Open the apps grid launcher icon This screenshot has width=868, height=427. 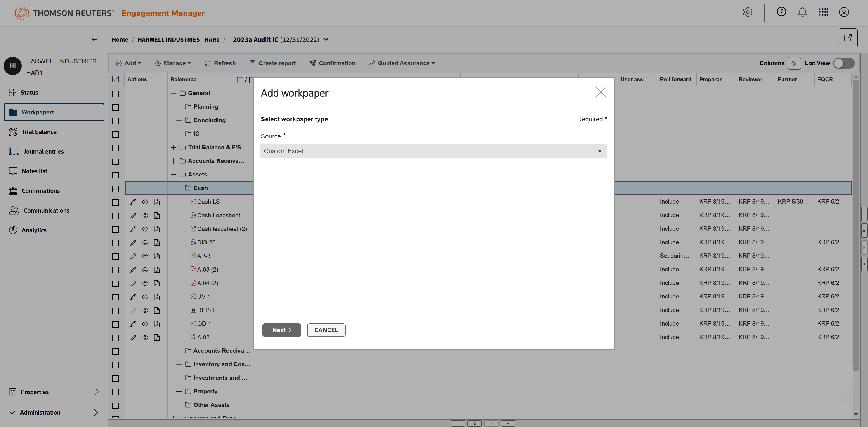tap(823, 12)
